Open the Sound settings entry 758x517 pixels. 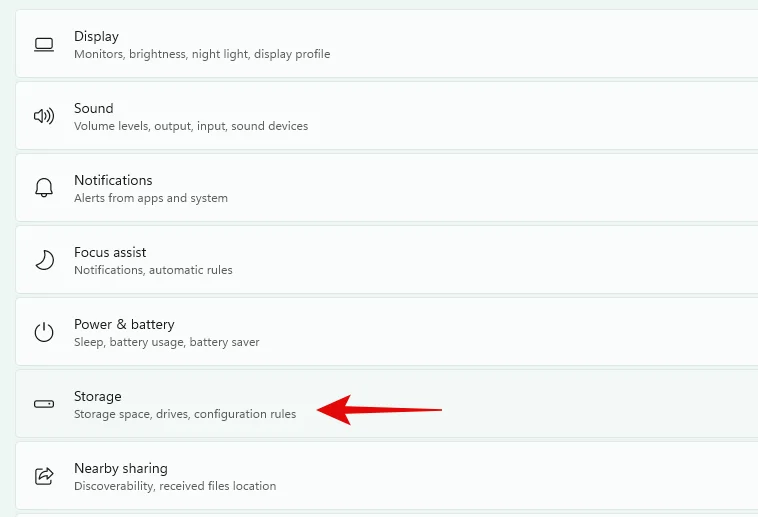click(x=387, y=116)
